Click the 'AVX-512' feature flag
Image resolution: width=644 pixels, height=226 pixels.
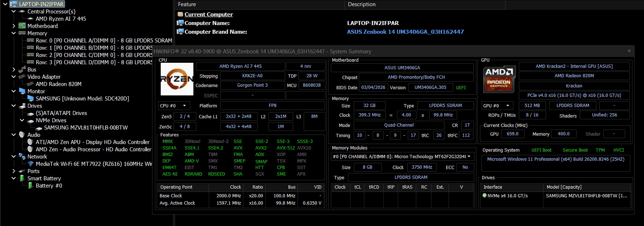point(286,148)
